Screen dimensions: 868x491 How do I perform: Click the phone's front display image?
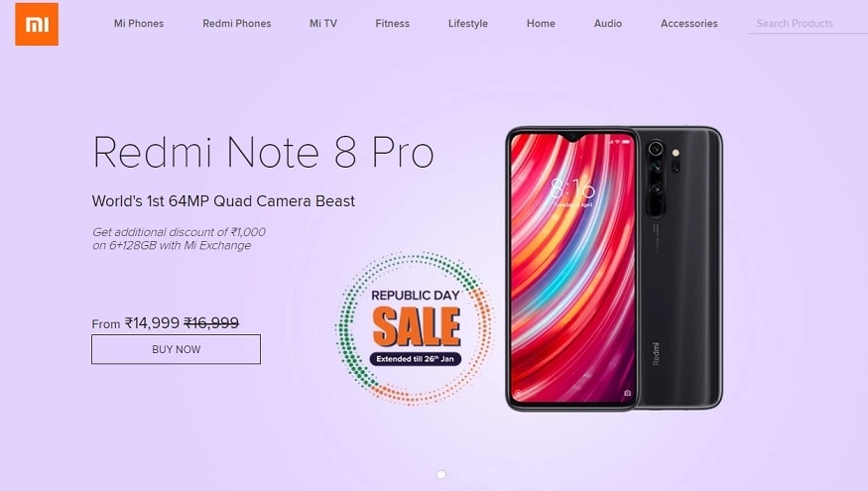[571, 268]
